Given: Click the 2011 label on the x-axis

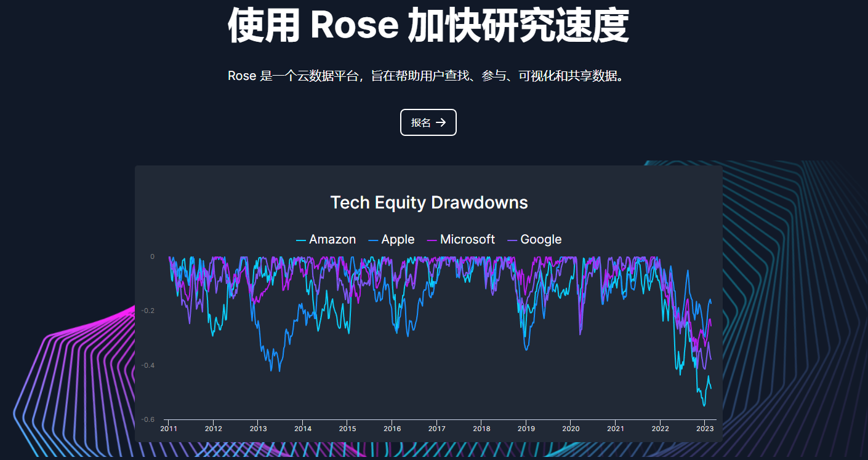Looking at the screenshot, I should [x=169, y=429].
